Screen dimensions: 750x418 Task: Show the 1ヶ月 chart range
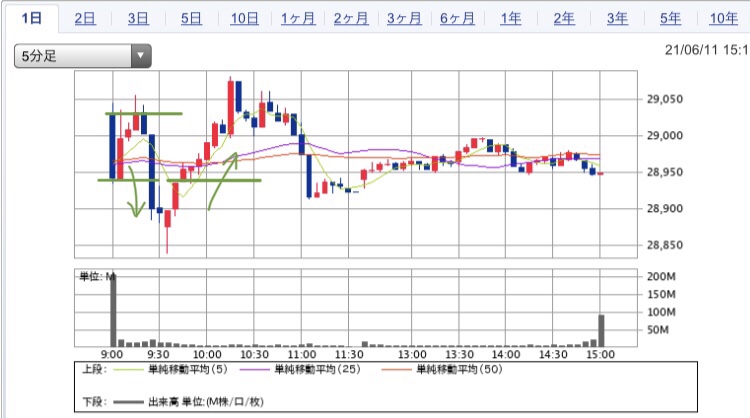tap(298, 18)
